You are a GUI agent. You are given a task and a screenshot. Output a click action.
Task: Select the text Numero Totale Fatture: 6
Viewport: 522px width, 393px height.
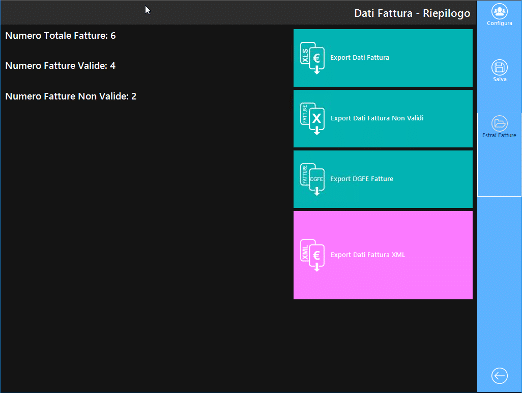click(x=60, y=36)
